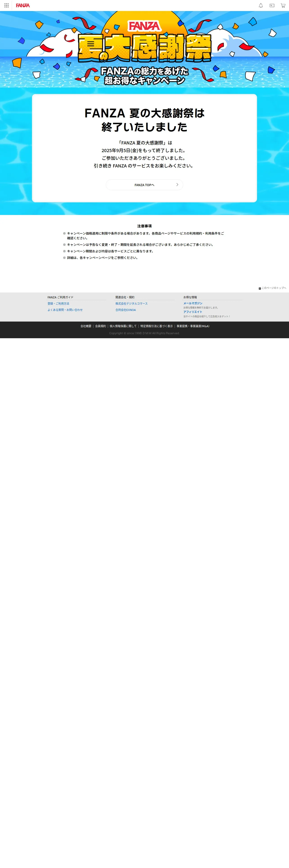Image resolution: width=289 pixels, height=868 pixels.
Task: Open the services grid menu icon
Action: pyautogui.click(x=6, y=5)
